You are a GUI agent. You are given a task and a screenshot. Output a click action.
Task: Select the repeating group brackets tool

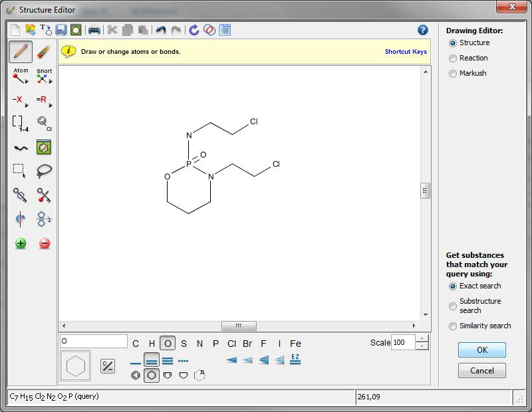[20, 124]
